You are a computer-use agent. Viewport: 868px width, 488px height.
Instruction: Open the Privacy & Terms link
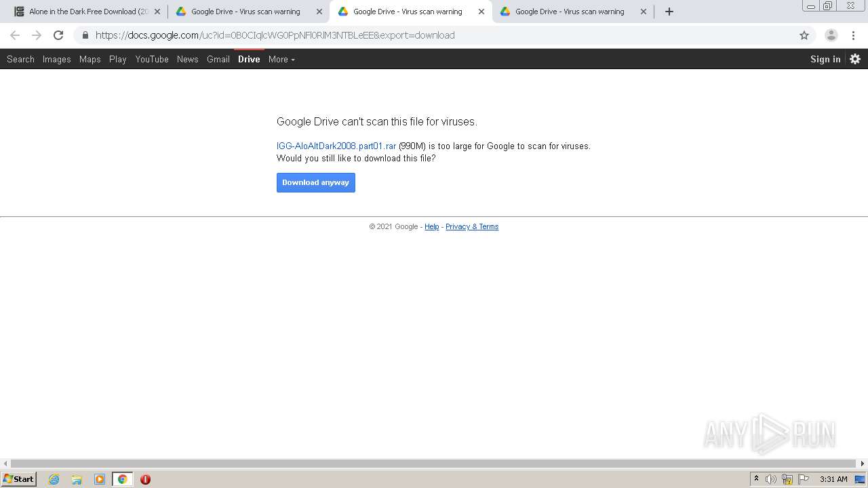(472, 226)
